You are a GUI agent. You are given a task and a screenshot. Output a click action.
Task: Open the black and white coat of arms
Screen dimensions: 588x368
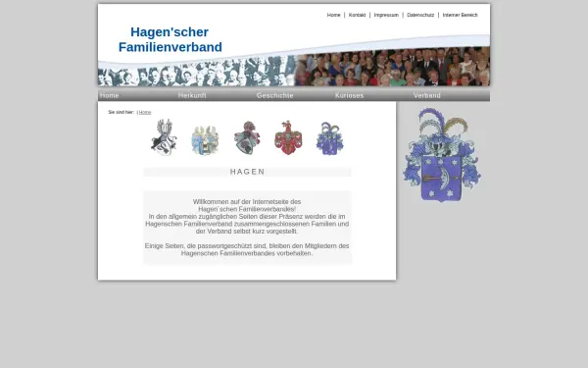click(164, 137)
